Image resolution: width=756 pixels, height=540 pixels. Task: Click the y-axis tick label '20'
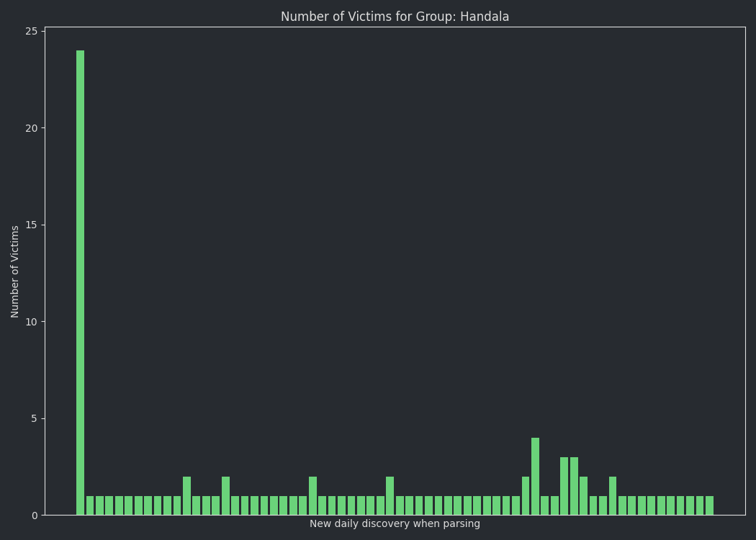(x=32, y=128)
